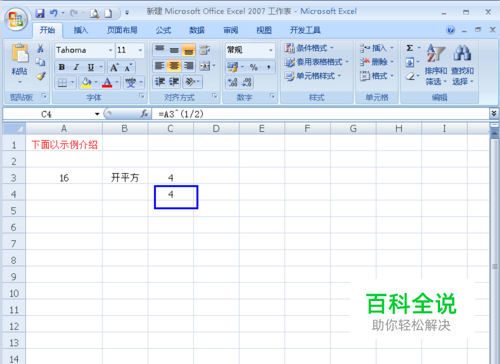The width and height of the screenshot is (500, 364).
Task: Decrease the font size
Action: (128, 67)
